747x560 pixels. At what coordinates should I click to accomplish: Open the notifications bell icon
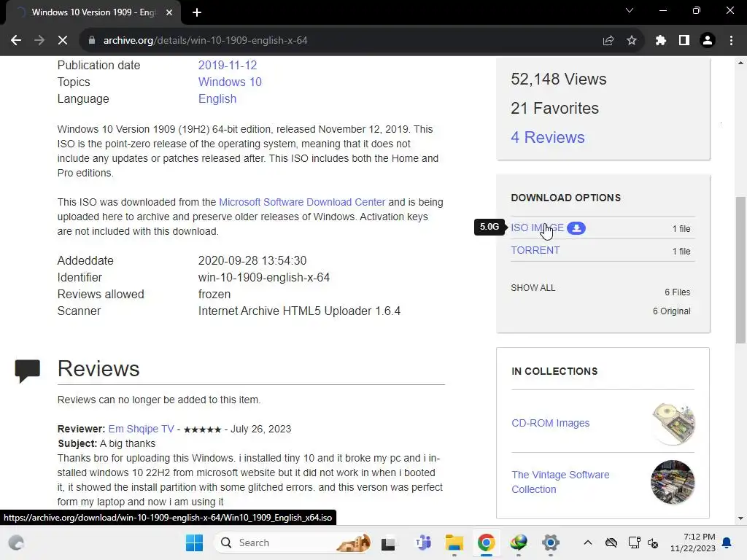[727, 542]
